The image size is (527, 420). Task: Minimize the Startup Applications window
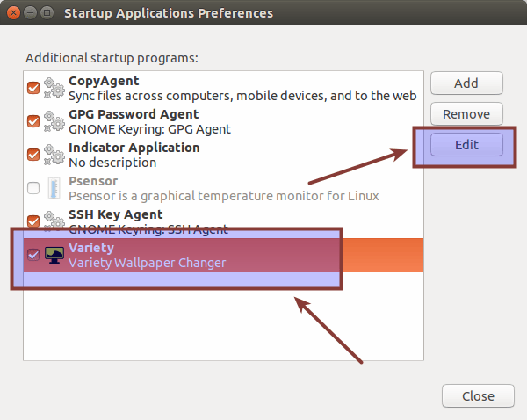tap(29, 13)
